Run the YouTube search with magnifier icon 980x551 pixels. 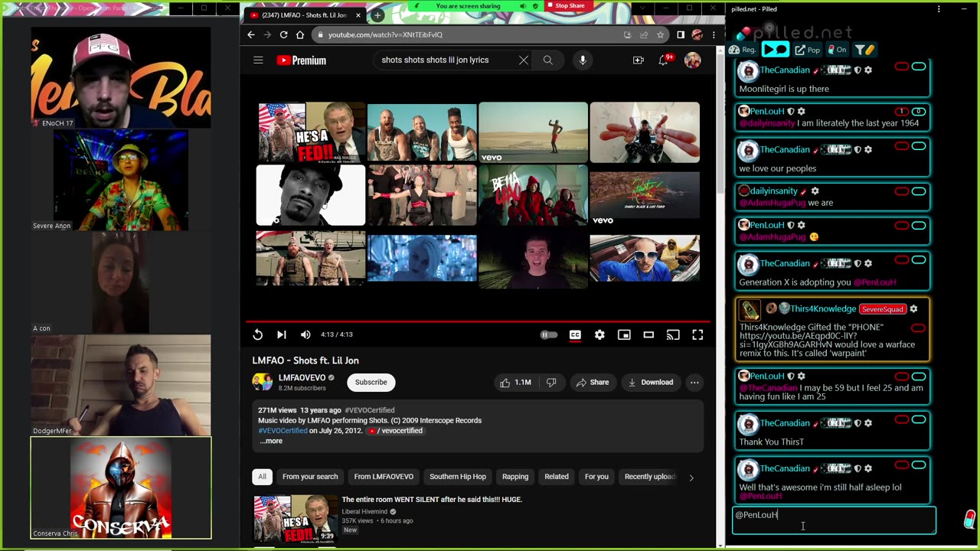(548, 60)
